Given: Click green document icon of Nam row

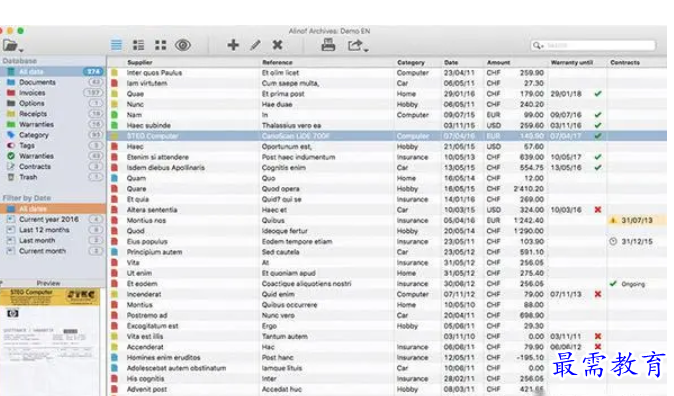Looking at the screenshot, I should 114,115.
